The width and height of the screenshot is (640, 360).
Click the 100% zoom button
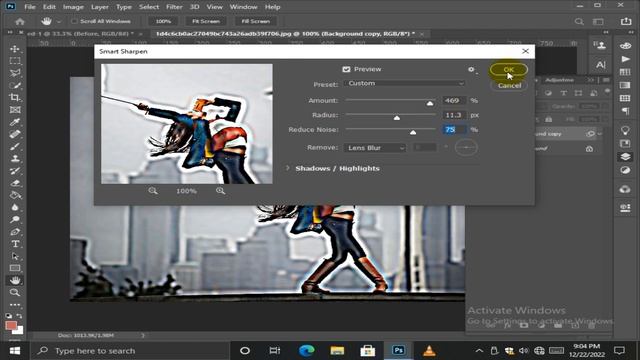(163, 21)
